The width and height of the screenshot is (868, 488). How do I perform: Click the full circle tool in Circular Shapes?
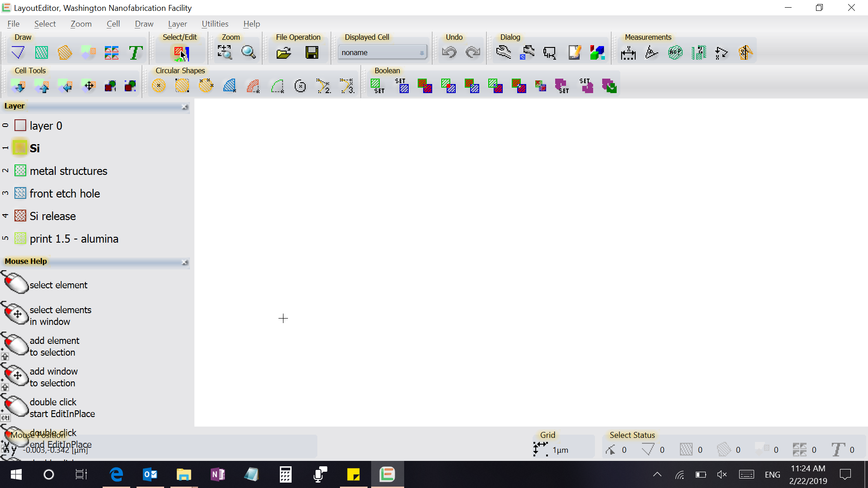[159, 86]
